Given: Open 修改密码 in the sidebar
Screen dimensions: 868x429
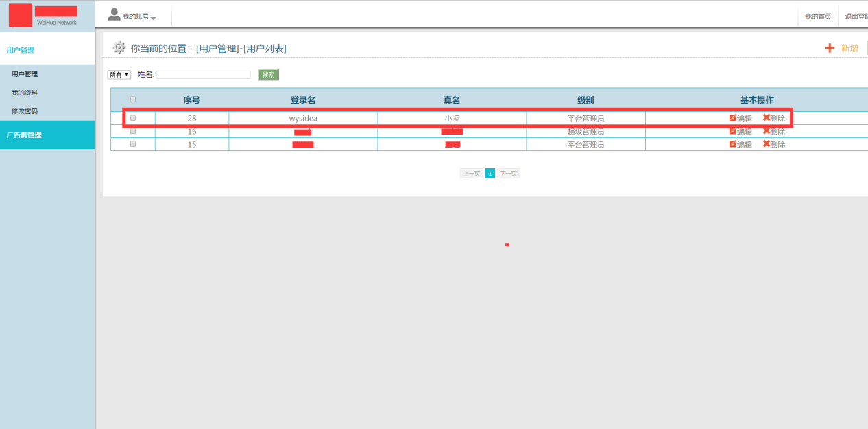Looking at the screenshot, I should click(25, 111).
